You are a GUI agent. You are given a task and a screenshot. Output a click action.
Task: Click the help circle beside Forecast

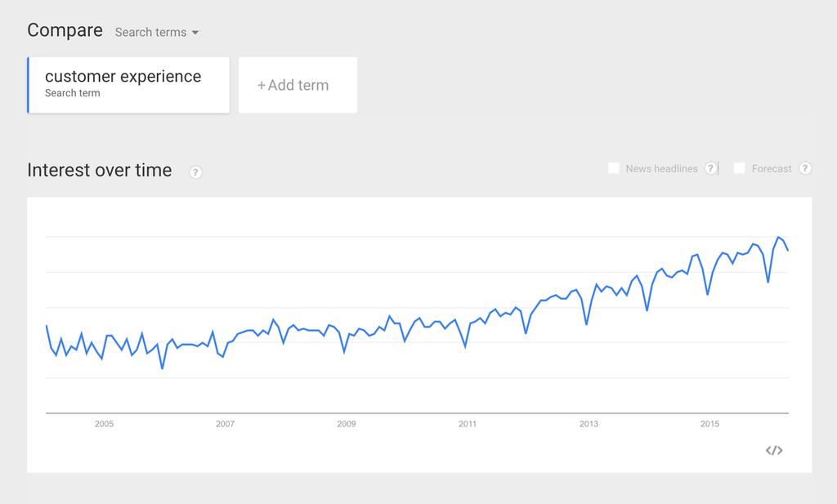[x=806, y=168]
